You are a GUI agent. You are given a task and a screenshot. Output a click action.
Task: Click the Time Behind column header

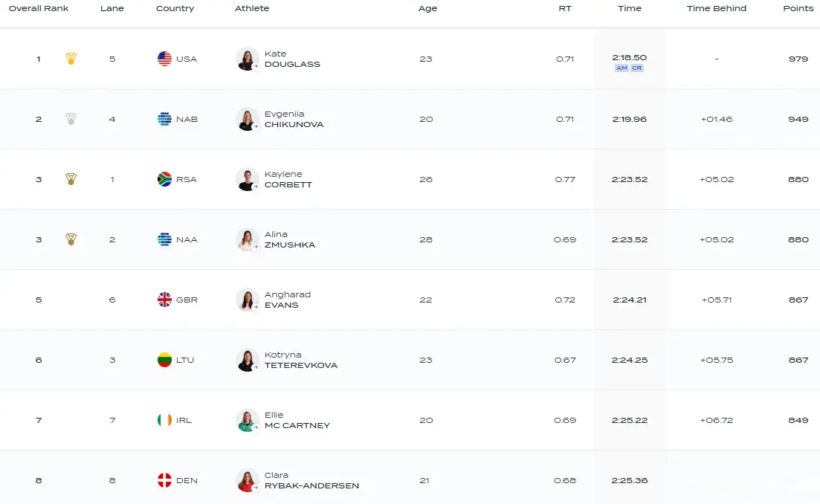point(716,8)
